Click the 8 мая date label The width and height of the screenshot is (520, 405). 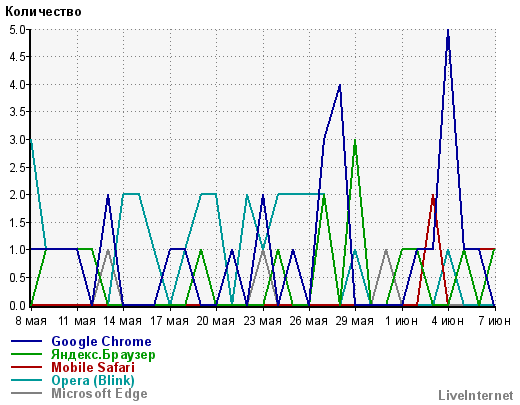click(31, 321)
